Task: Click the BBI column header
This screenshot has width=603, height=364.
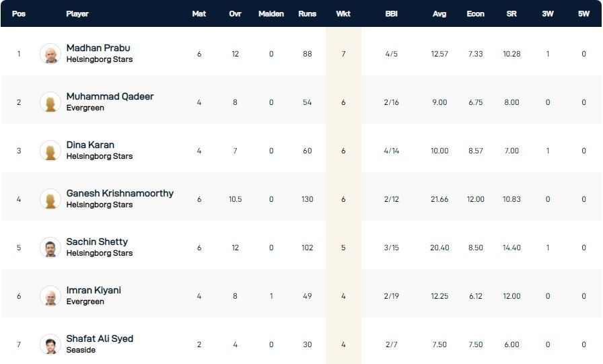Action: pos(391,13)
